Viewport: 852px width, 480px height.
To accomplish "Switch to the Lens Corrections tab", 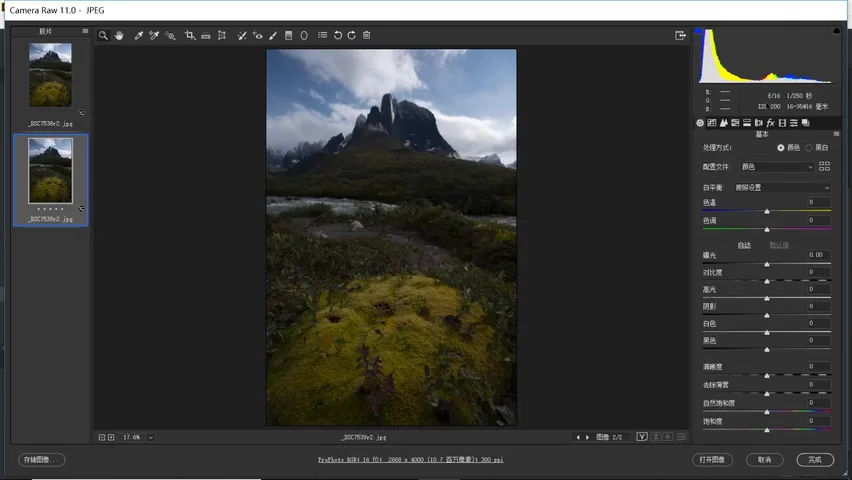I will [x=759, y=123].
